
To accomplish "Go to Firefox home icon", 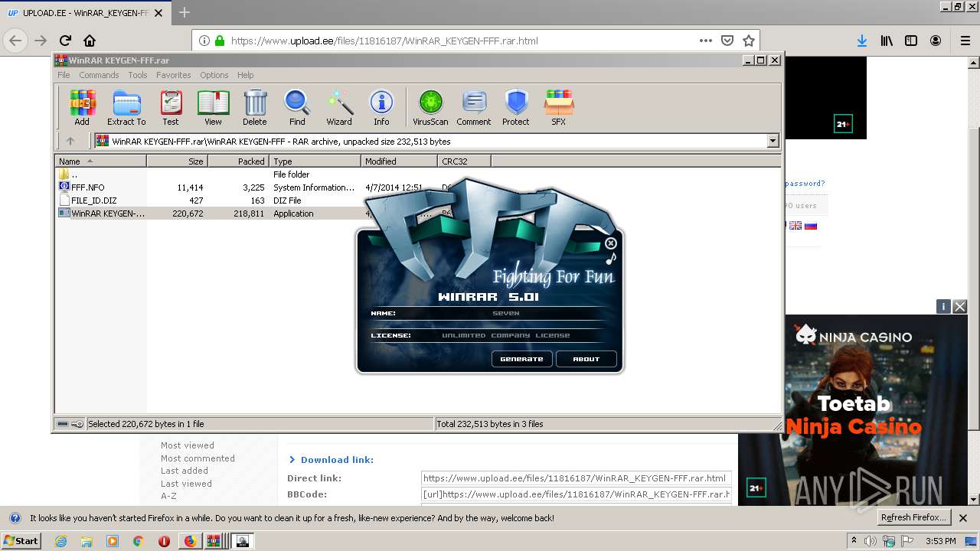I will pos(90,41).
